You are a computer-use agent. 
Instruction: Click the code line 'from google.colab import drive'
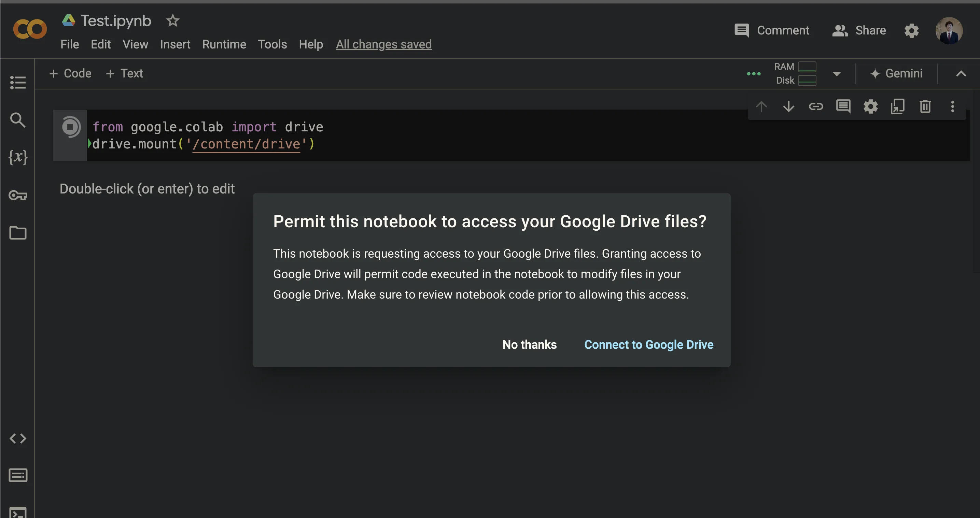click(208, 127)
